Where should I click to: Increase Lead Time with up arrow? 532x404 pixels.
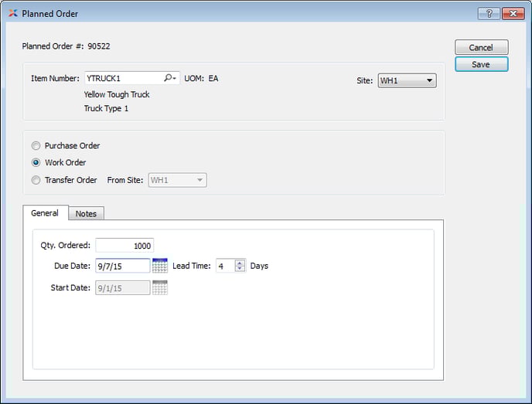pos(240,262)
